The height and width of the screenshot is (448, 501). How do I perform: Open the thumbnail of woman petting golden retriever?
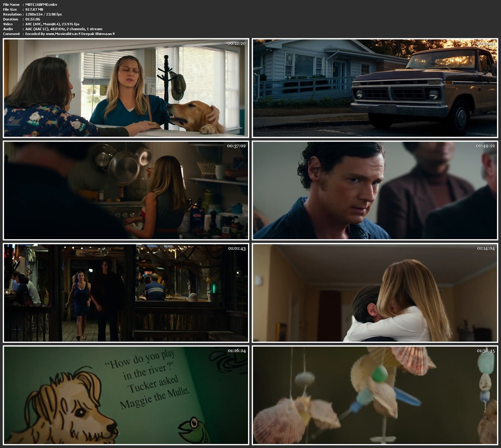pyautogui.click(x=126, y=88)
